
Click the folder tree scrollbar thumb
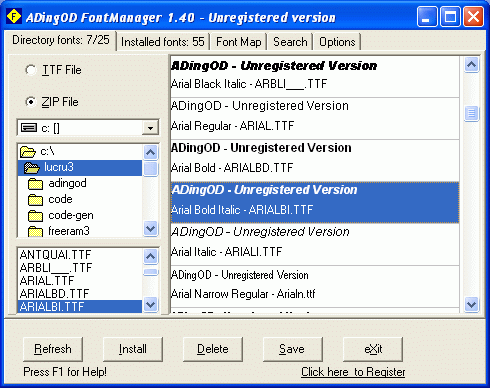tap(151, 169)
